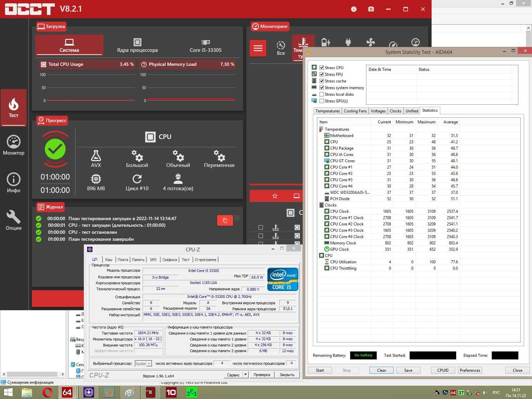Screen dimensions: 532x399
Task: Select the temperature monitoring icon in OCCT
Action: coord(303,48)
